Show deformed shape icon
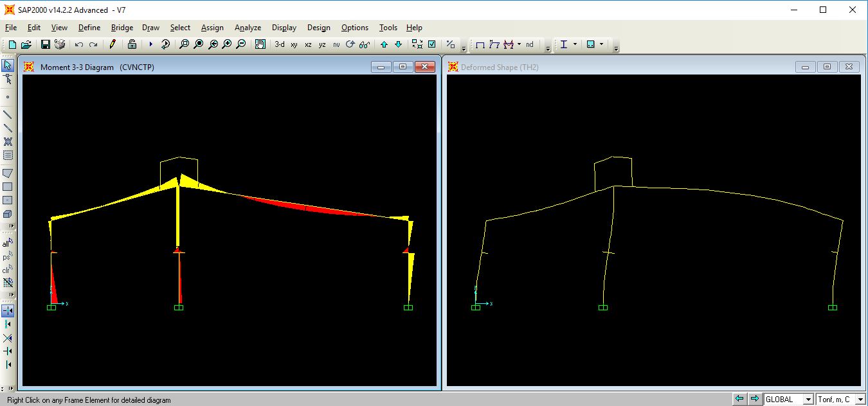868x406 pixels. [494, 44]
